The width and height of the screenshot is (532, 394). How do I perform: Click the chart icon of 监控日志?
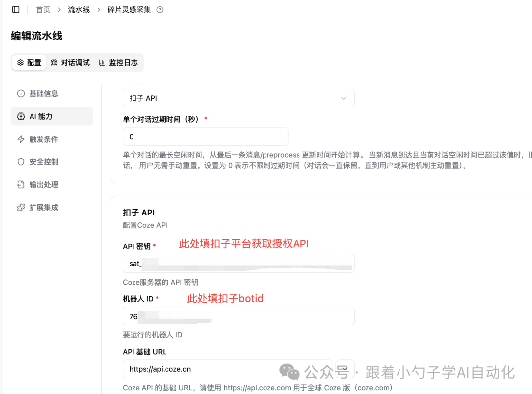click(x=102, y=63)
